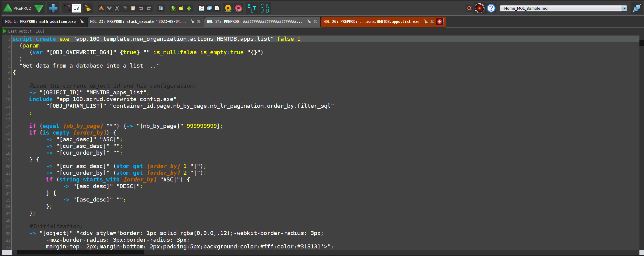
Task: Click the blue plus icon in toolbar
Action: (x=53, y=8)
